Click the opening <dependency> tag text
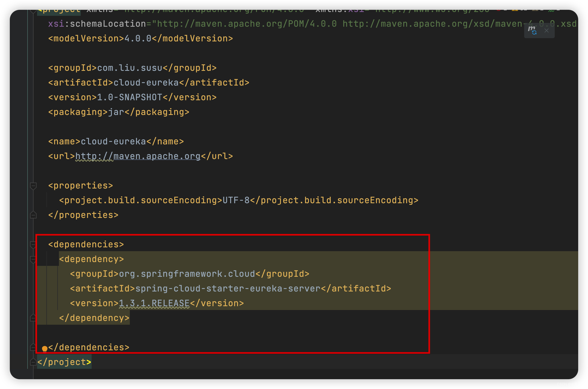This screenshot has height=389, width=588. (x=91, y=259)
